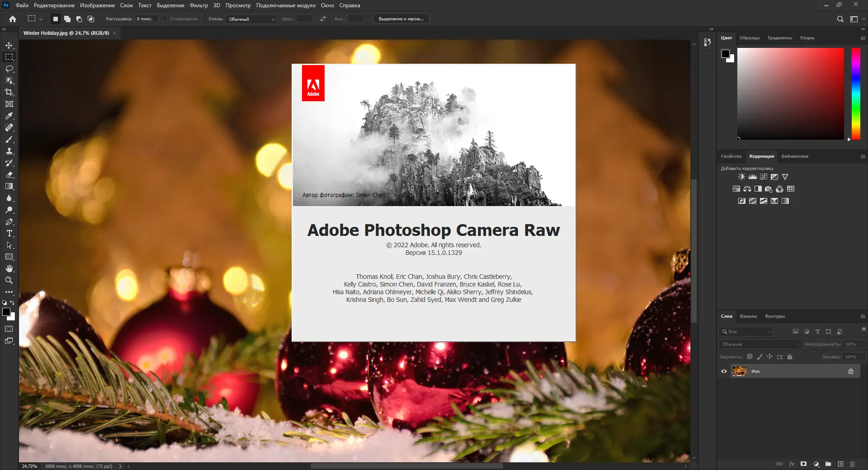
Task: Toggle the filter for type layers
Action: coord(817,332)
